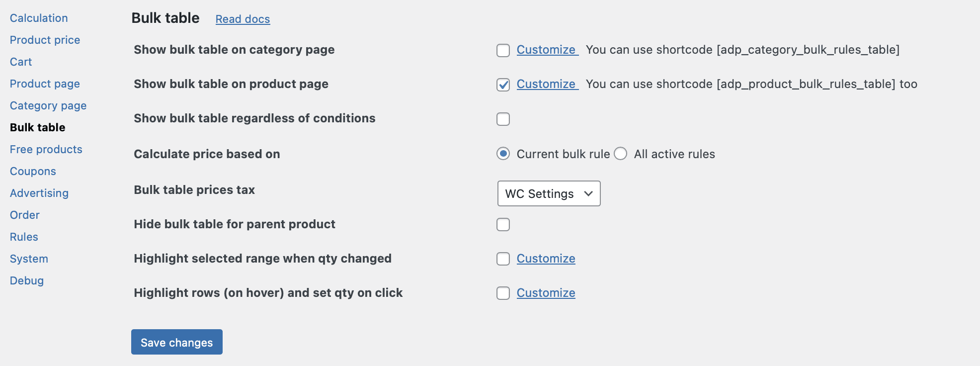Navigate to the Coupons section
Image resolution: width=980 pixels, height=366 pixels.
tap(33, 171)
